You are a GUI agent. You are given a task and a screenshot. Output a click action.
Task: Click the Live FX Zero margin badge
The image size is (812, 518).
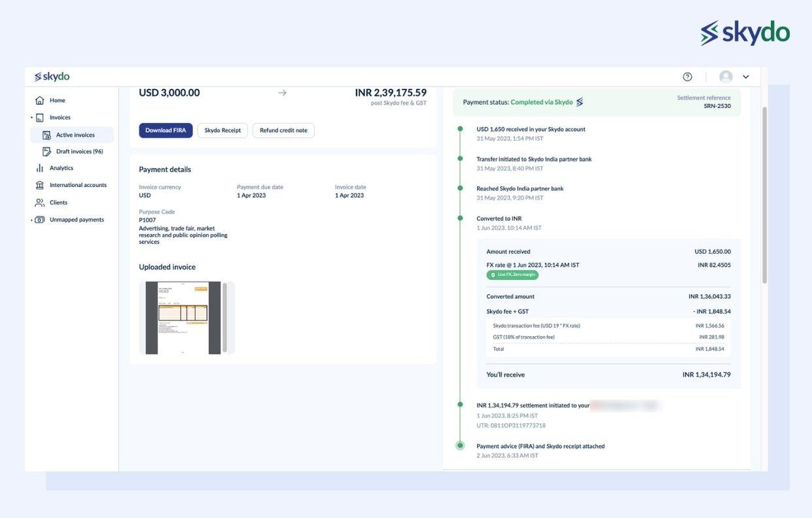click(514, 273)
